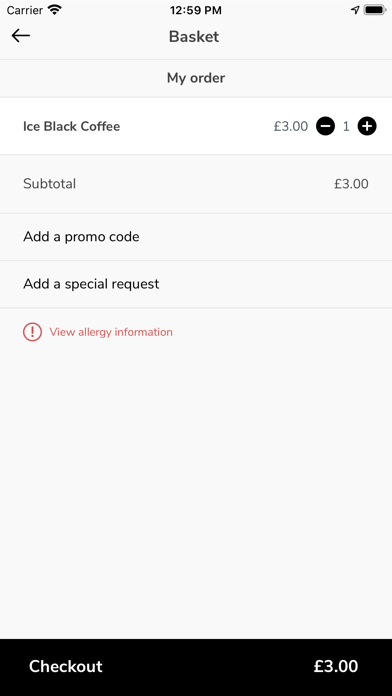Tap the Subtotal £3.00 amount
Image resolution: width=392 pixels, height=696 pixels.
(351, 184)
